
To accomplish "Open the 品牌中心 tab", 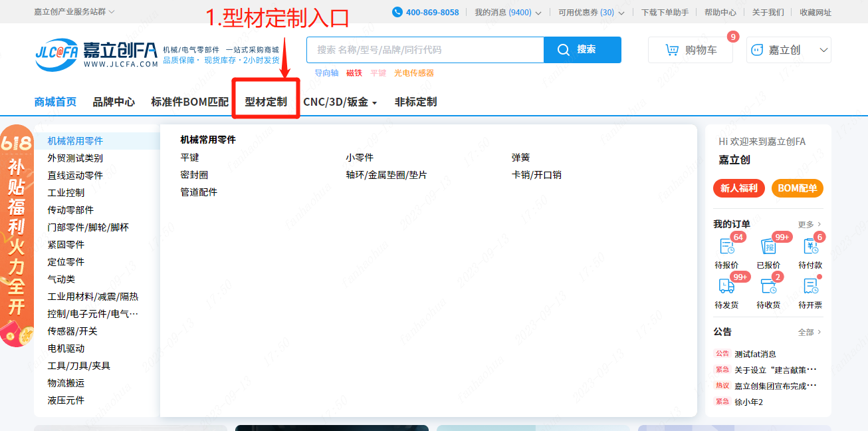I will (114, 102).
